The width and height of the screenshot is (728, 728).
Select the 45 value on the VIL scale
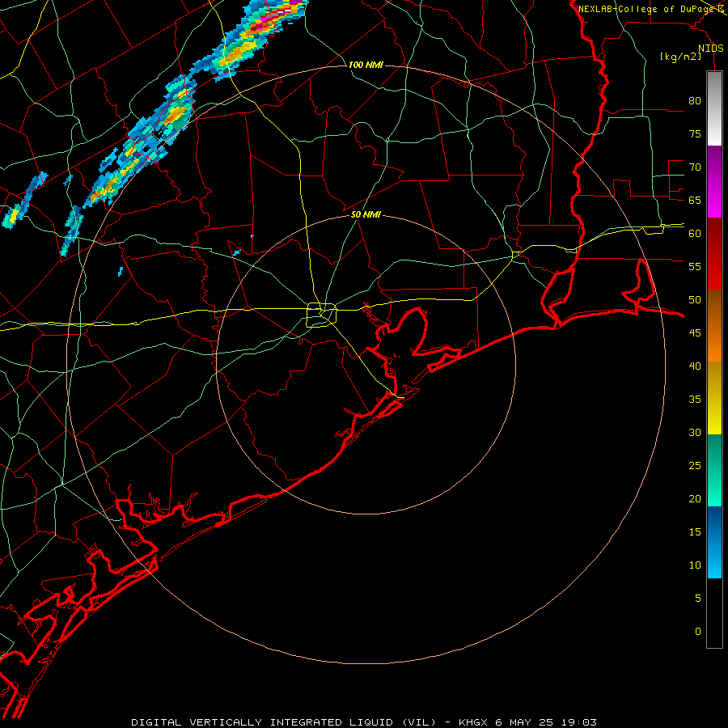pos(695,333)
